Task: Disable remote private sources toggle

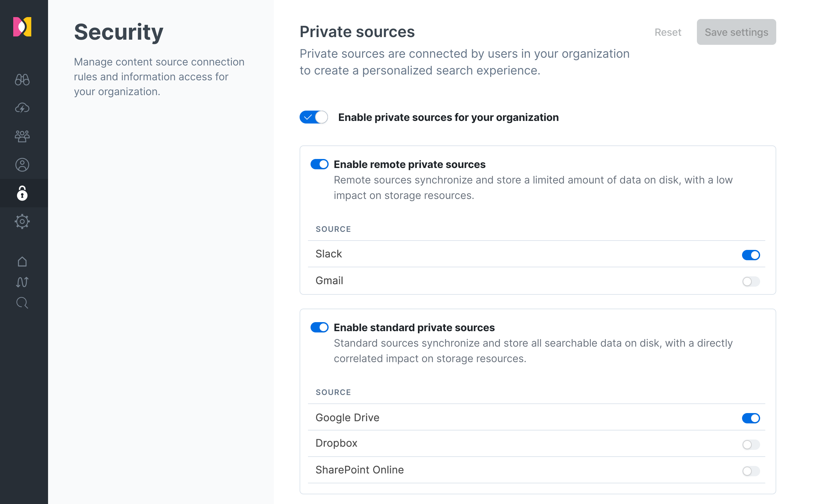Action: pyautogui.click(x=319, y=164)
